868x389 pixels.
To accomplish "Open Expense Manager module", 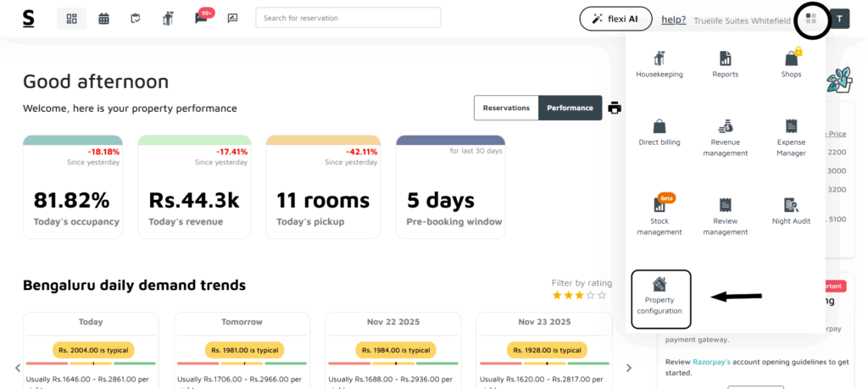I will [792, 136].
